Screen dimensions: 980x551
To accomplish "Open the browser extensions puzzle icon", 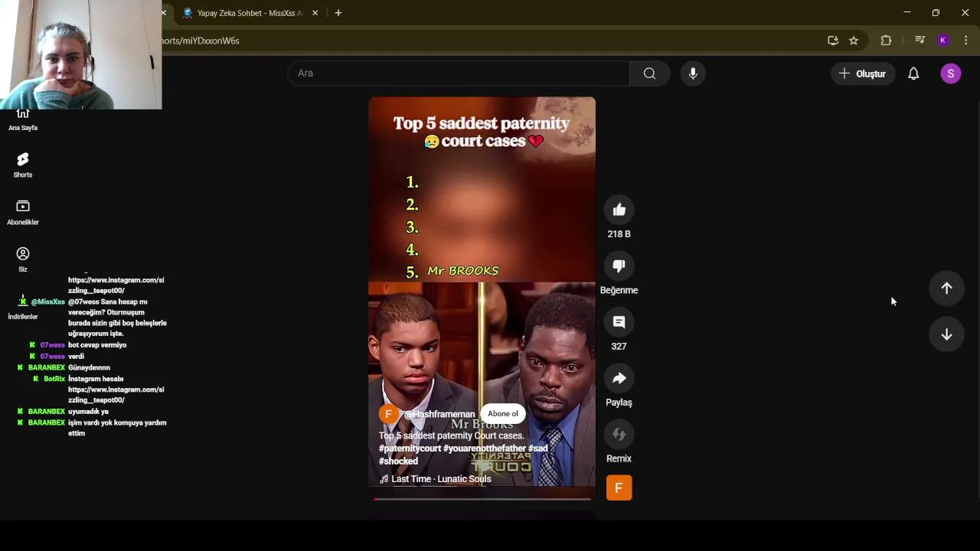I will [x=886, y=41].
